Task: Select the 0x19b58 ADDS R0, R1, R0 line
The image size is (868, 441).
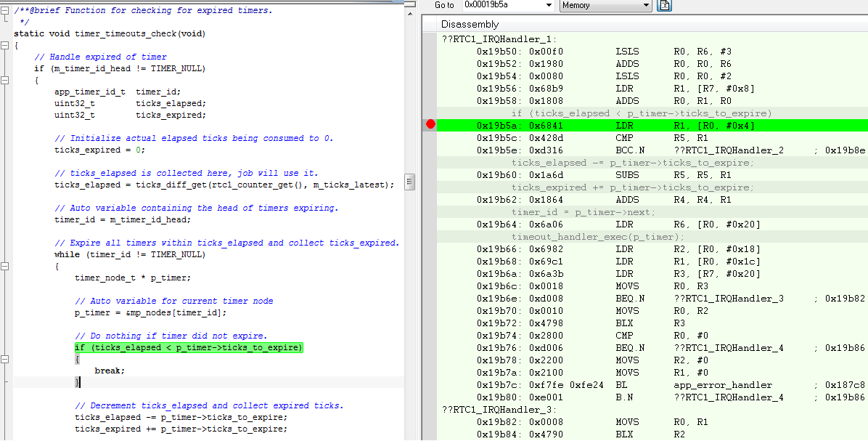Action: pyautogui.click(x=652, y=101)
